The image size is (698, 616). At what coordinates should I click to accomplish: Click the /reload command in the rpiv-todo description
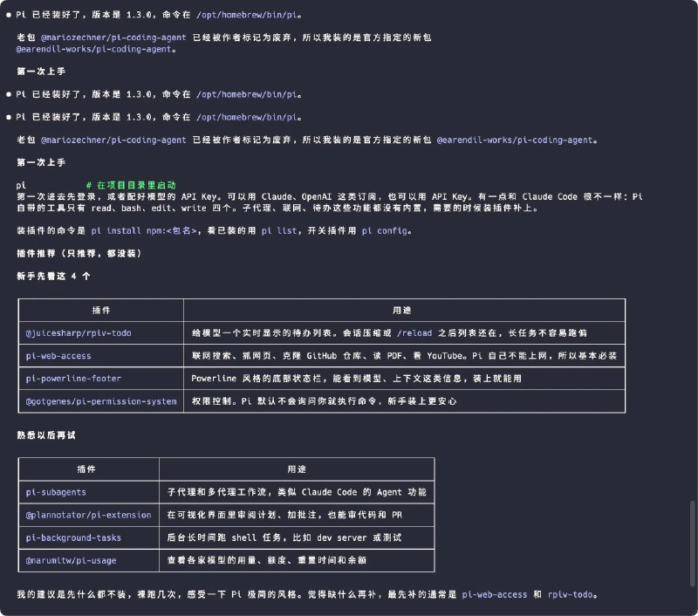(x=414, y=333)
